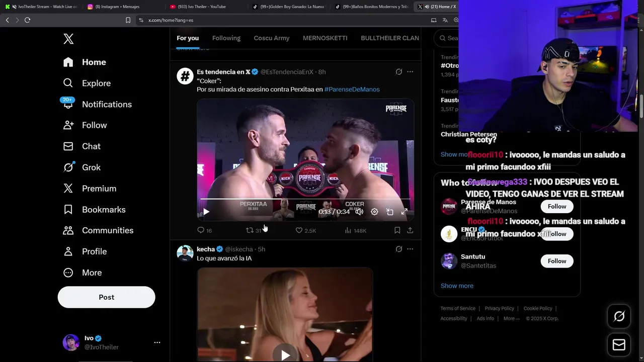Open more options on Es tendencia post

(410, 72)
